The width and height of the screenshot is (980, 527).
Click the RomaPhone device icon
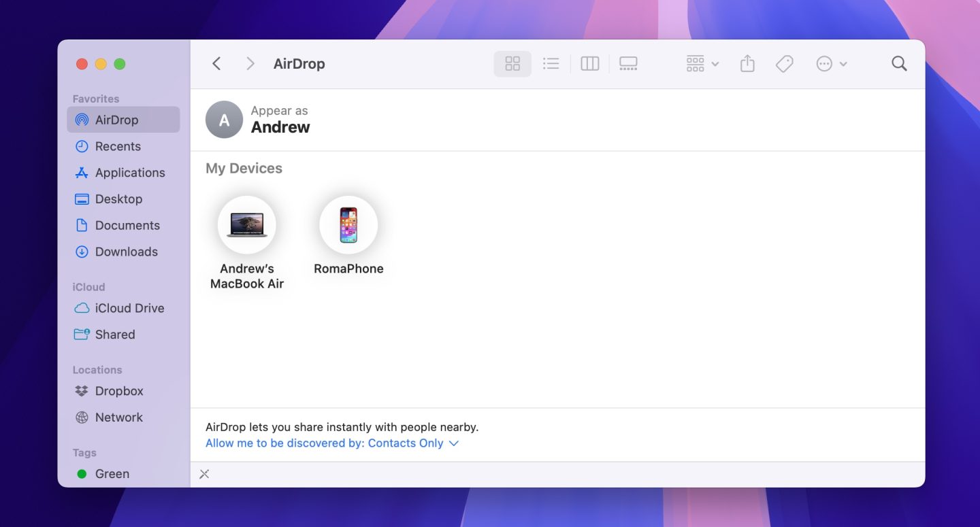[x=348, y=225]
